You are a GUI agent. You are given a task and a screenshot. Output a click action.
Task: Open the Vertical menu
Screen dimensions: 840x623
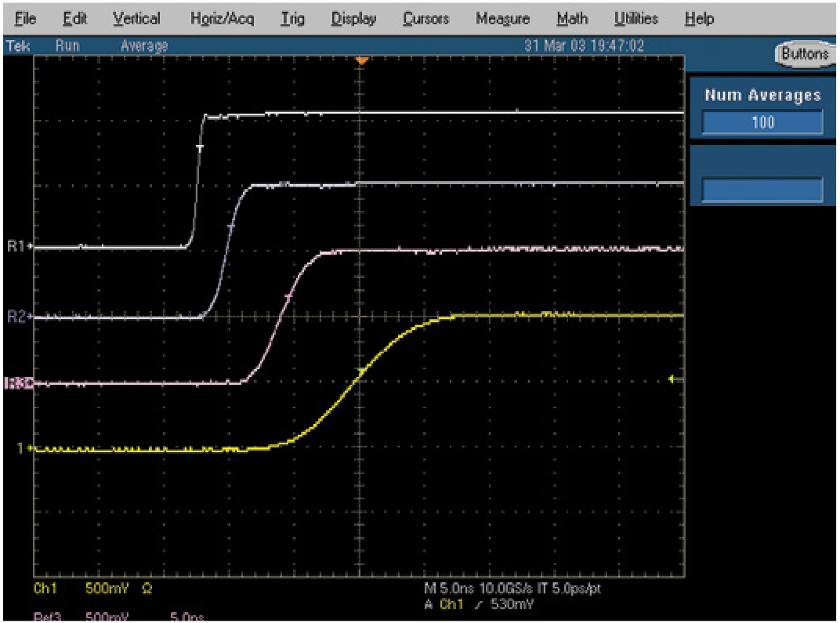pos(137,19)
